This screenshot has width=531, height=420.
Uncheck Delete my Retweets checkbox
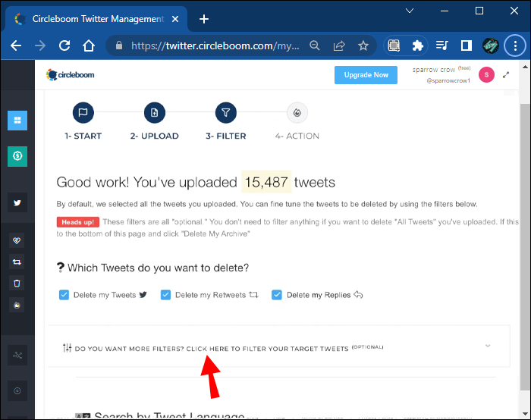[x=165, y=295]
